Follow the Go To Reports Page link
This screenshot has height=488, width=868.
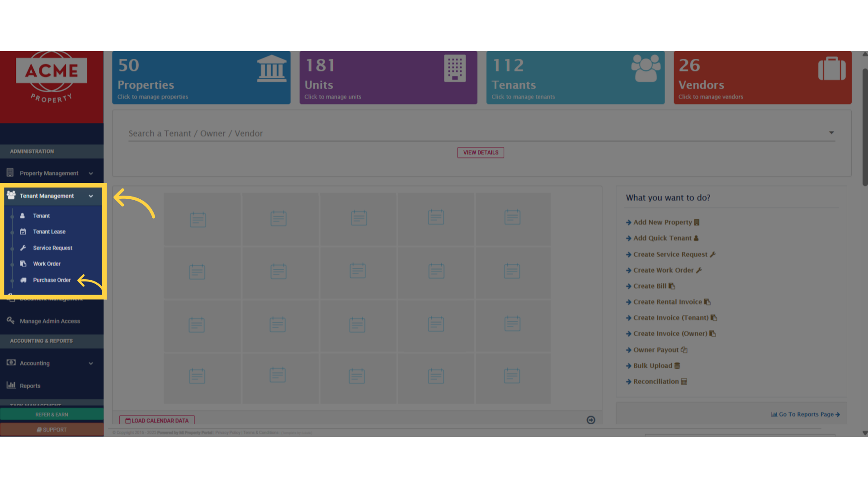[805, 414]
